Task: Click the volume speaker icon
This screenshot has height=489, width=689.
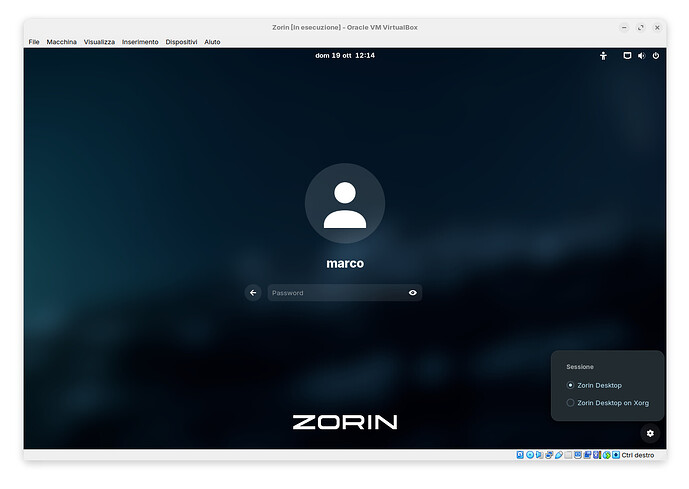Action: [641, 56]
